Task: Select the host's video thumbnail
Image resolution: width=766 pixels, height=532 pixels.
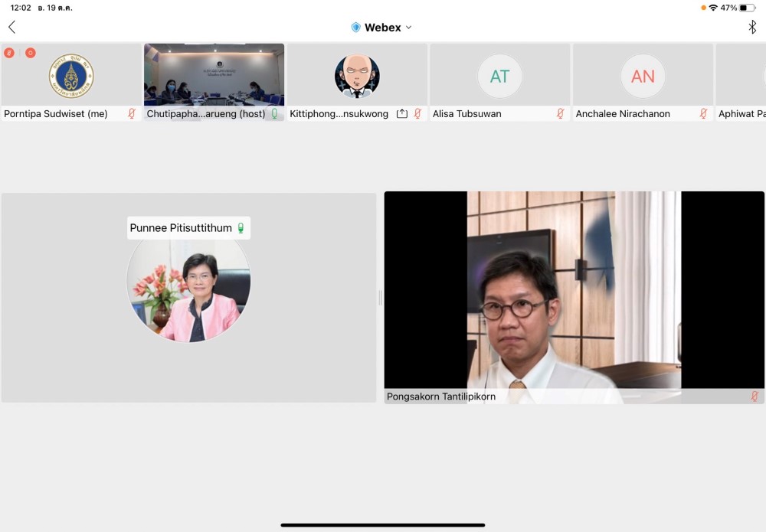Action: click(214, 74)
